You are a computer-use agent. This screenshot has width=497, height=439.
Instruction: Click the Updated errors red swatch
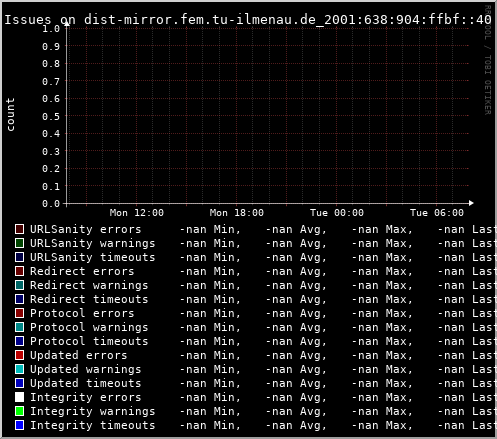(20, 355)
